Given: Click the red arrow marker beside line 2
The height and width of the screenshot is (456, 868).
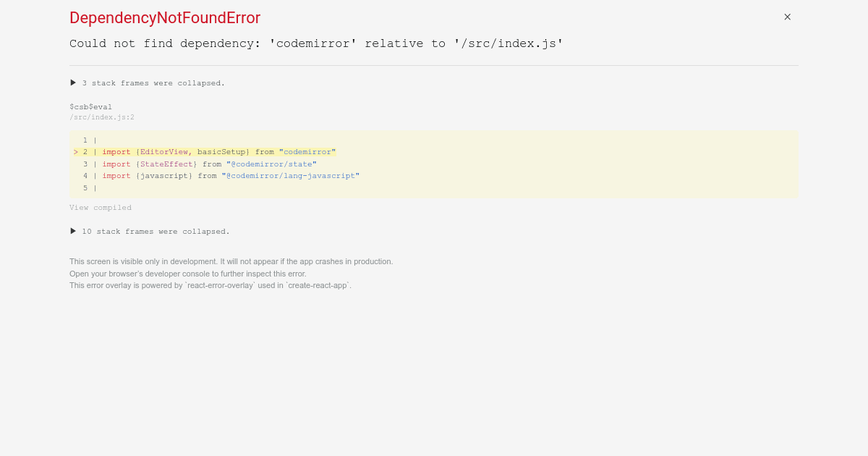Looking at the screenshot, I should (75, 152).
